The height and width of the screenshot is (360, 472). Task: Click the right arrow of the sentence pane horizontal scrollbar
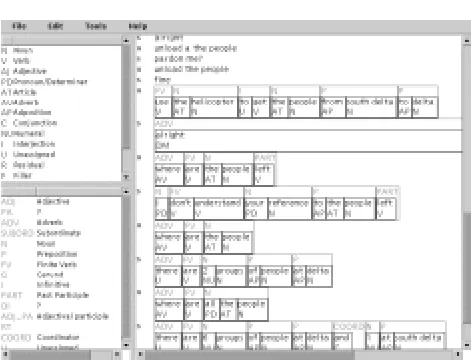point(458,354)
